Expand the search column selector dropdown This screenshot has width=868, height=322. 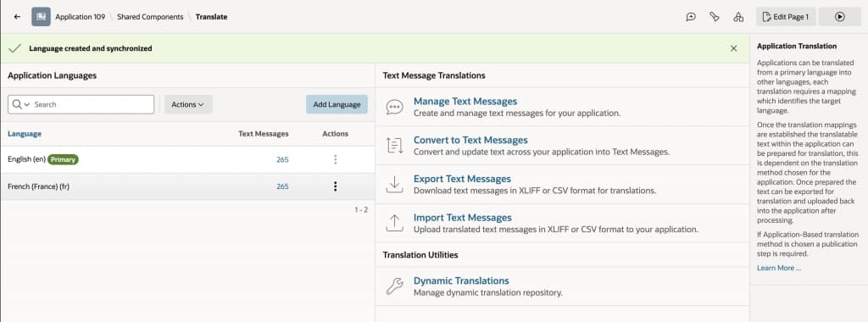(20, 104)
